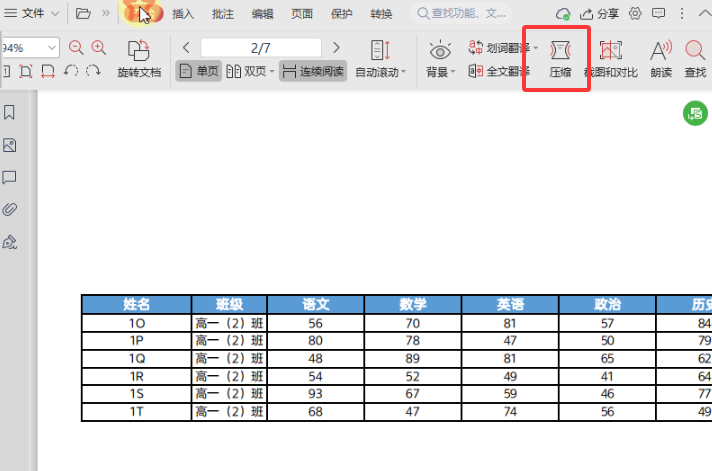The image size is (712, 471).
Task: Click the 姓名 table header
Action: click(x=136, y=304)
